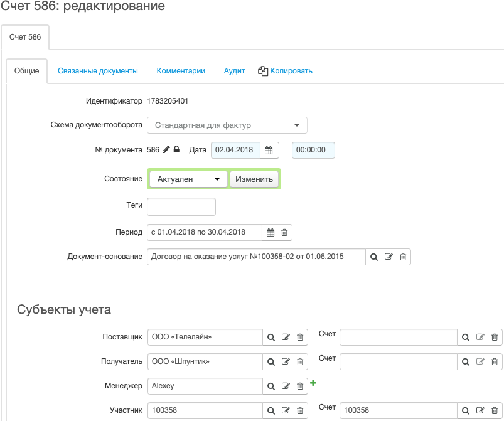Viewport: 504px width, 421px height.
Task: Open the Комментарии tab
Action: [x=181, y=71]
